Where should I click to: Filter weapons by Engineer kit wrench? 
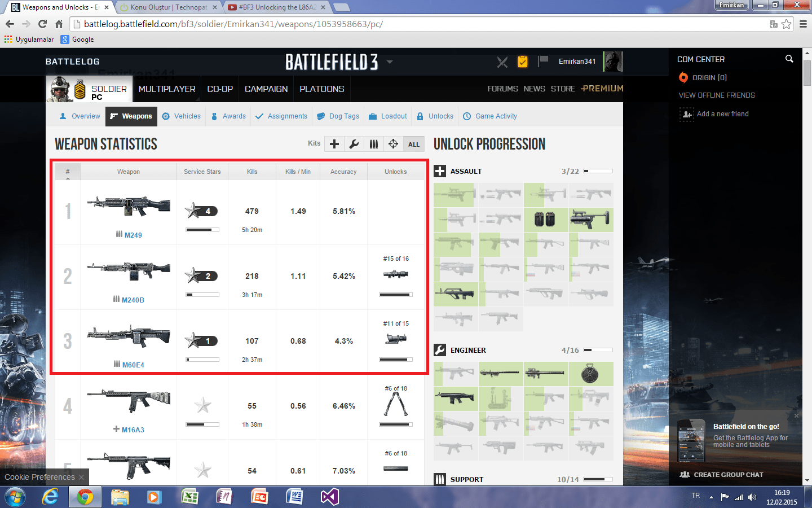pos(354,144)
